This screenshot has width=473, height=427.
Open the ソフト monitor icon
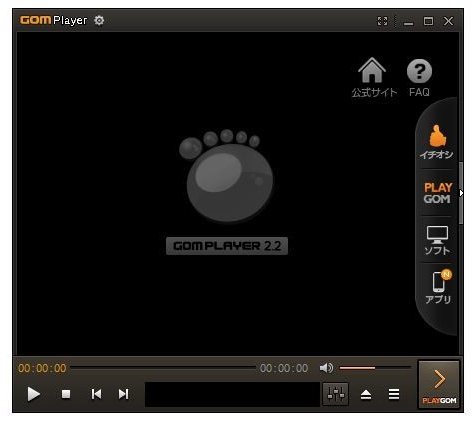click(437, 240)
